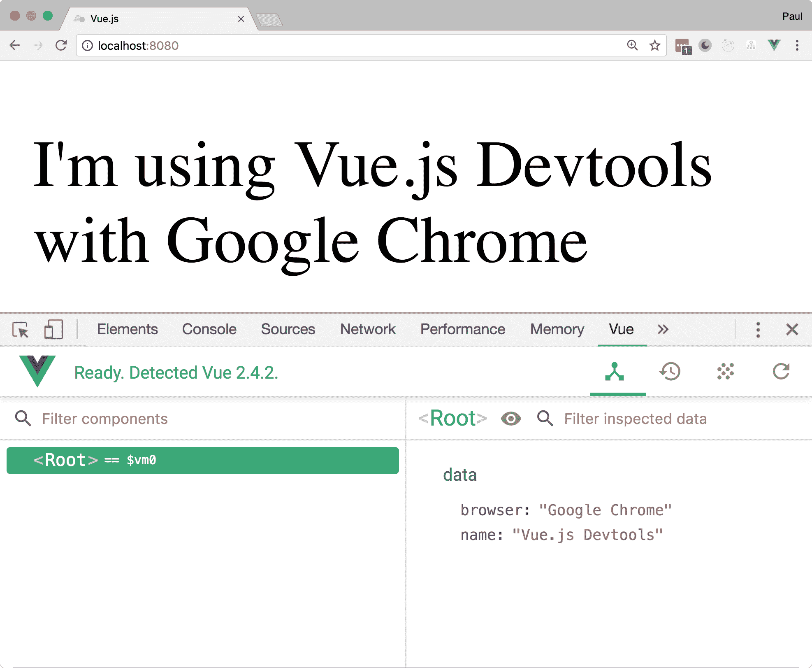Image resolution: width=812 pixels, height=668 pixels.
Task: Click the Vue.js extension icon in toolbar
Action: (x=774, y=45)
